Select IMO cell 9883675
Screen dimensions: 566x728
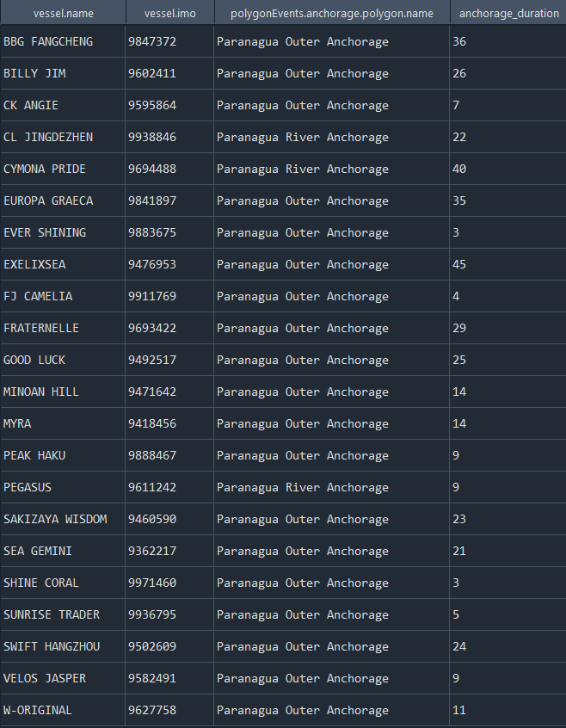(152, 233)
